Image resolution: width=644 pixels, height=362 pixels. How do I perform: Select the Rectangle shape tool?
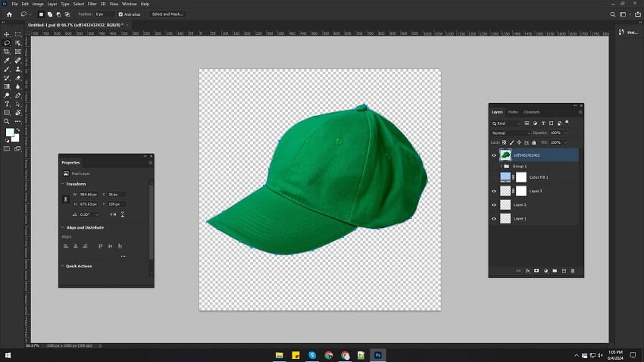pyautogui.click(x=7, y=112)
